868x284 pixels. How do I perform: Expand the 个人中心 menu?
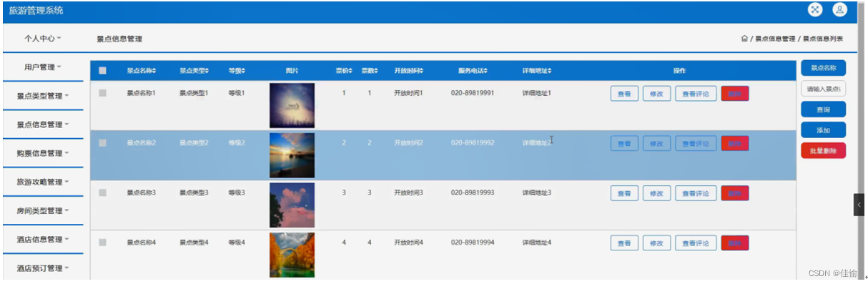[43, 39]
